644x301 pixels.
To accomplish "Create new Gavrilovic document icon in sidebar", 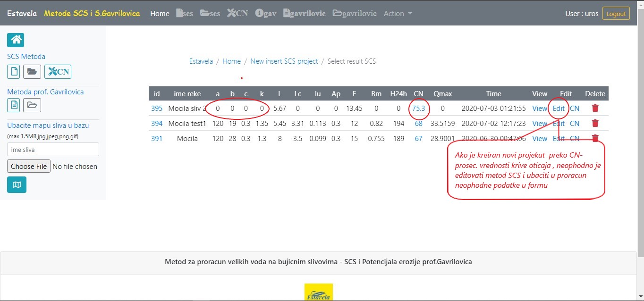I will [x=13, y=105].
